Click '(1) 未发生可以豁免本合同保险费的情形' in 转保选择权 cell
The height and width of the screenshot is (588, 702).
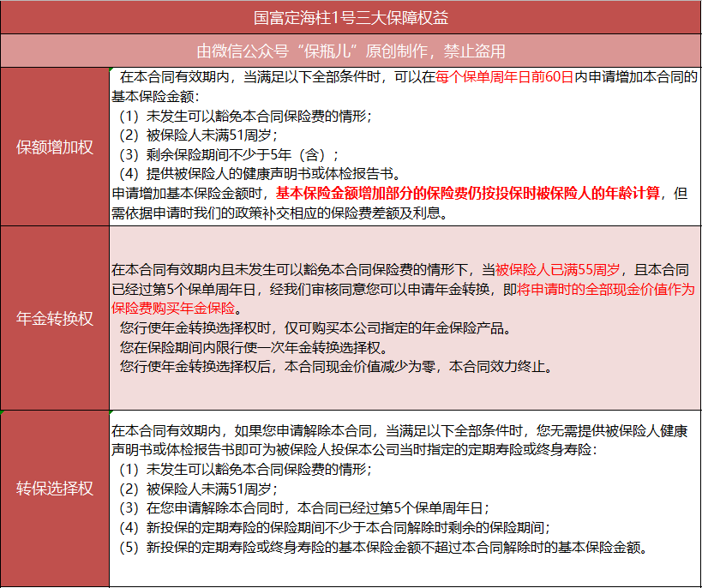tap(245, 470)
